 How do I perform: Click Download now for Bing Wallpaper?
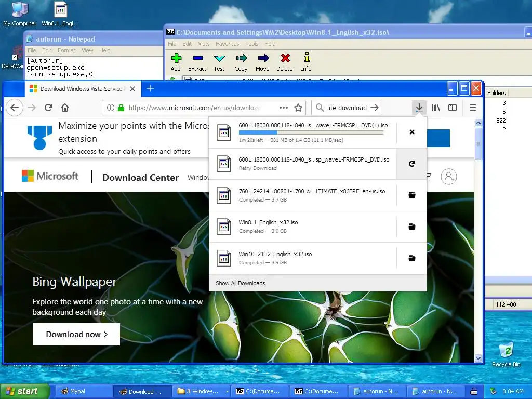76,335
